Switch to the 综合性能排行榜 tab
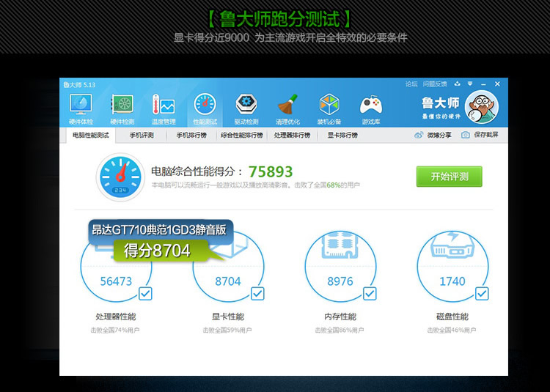 tap(242, 136)
